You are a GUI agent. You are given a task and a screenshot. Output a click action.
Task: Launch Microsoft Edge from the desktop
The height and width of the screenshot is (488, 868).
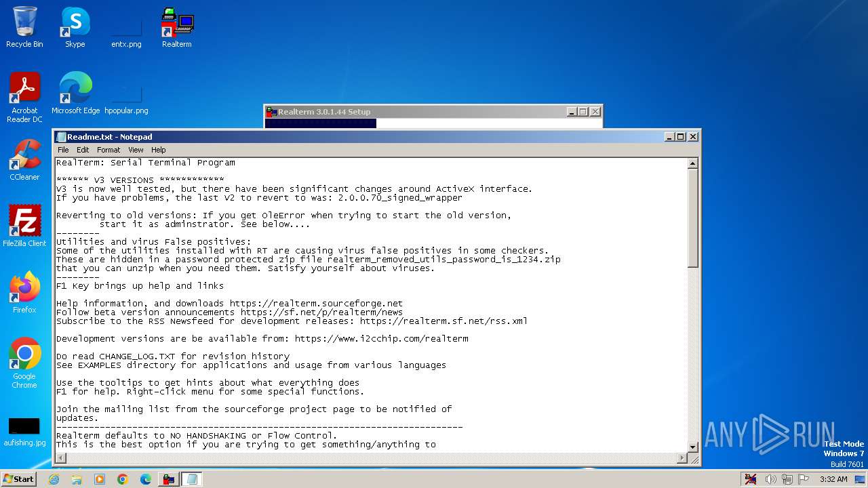[x=75, y=94]
